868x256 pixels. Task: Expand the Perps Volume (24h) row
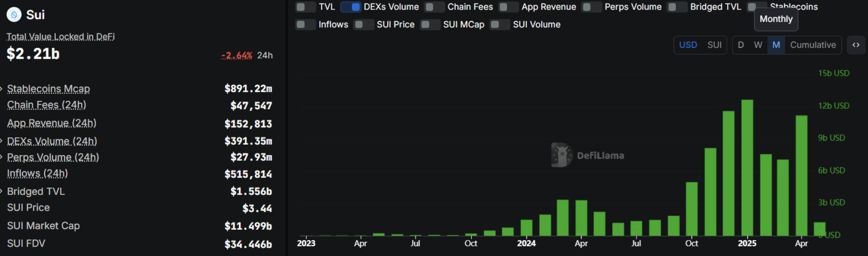point(1,157)
